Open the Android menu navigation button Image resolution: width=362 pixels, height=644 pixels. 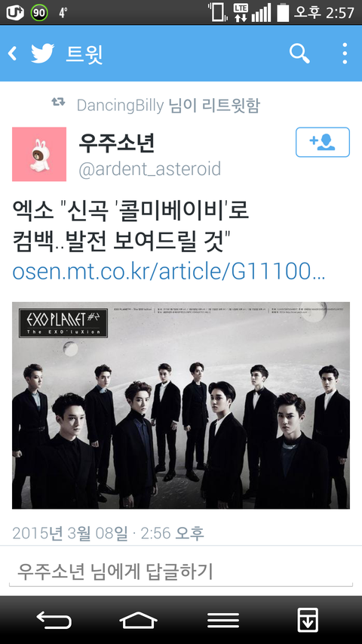point(223,620)
